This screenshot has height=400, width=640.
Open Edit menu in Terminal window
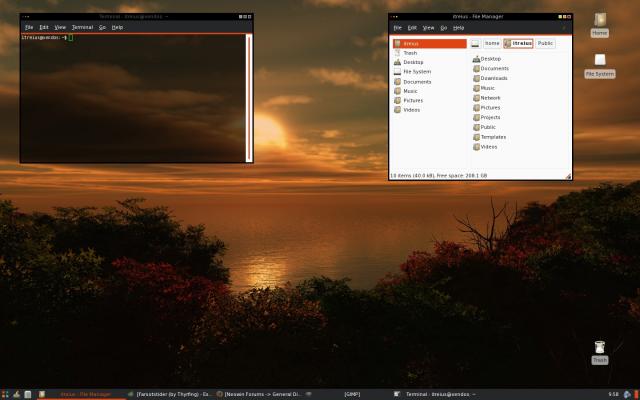(x=44, y=27)
